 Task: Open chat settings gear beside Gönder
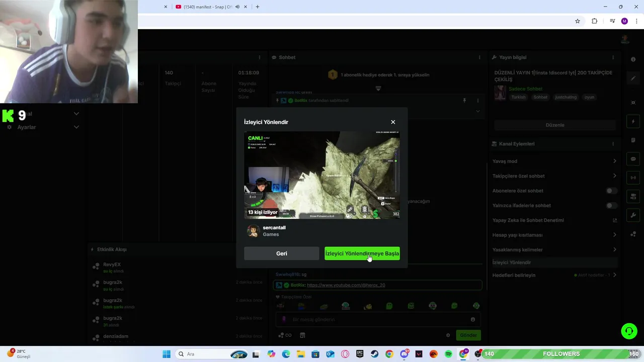tap(448, 335)
